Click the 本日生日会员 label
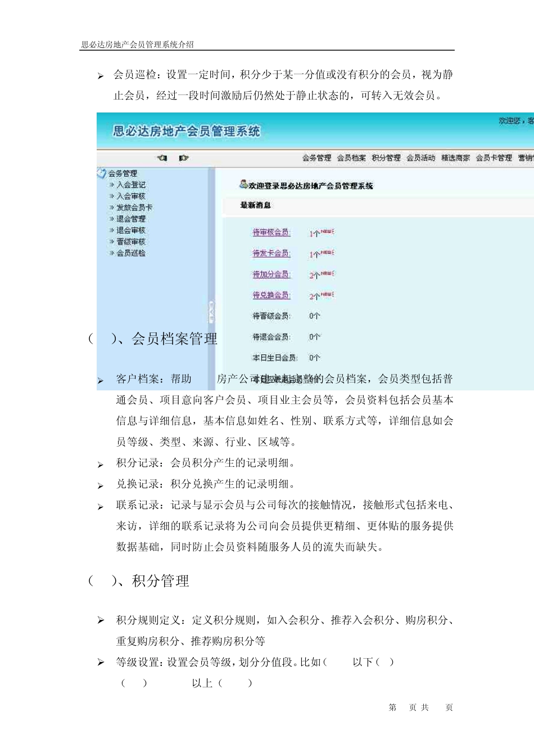Screen dimensions: 534x756 pyautogui.click(x=274, y=358)
